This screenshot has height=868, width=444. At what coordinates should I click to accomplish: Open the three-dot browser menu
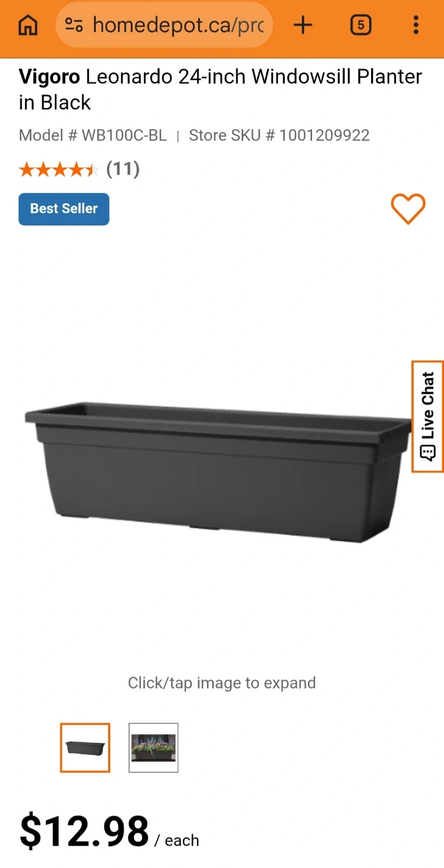click(416, 25)
